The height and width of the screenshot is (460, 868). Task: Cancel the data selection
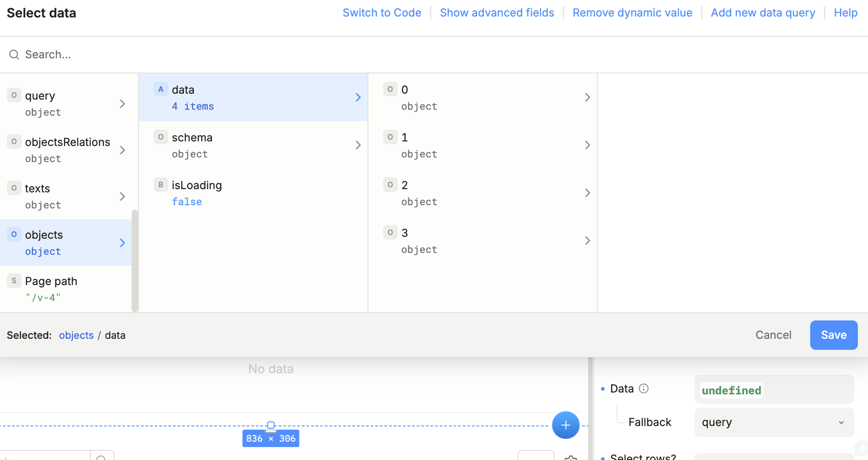[x=773, y=335]
